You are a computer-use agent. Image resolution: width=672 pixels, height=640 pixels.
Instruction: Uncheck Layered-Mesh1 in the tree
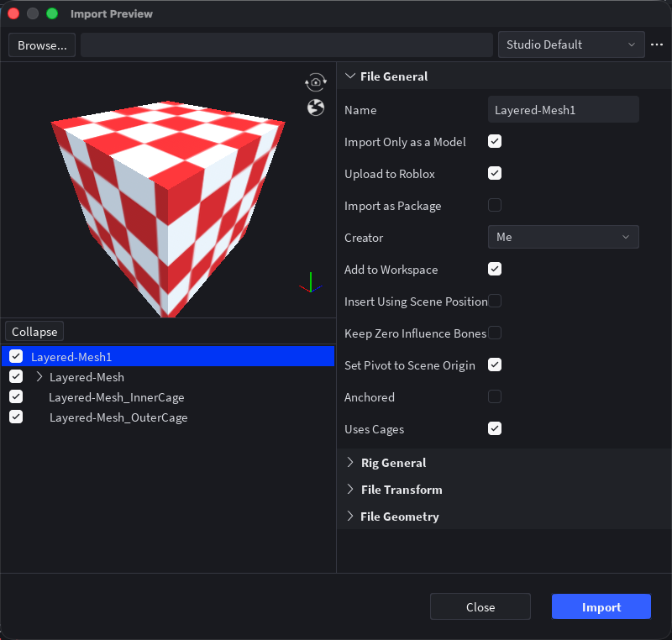pos(16,356)
